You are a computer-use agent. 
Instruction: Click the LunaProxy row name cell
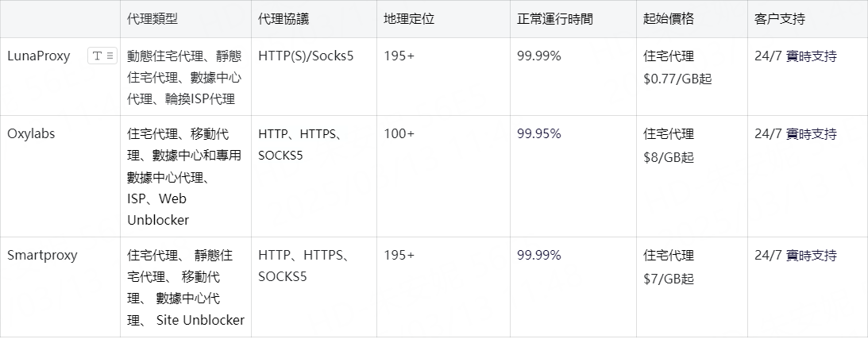(60, 77)
